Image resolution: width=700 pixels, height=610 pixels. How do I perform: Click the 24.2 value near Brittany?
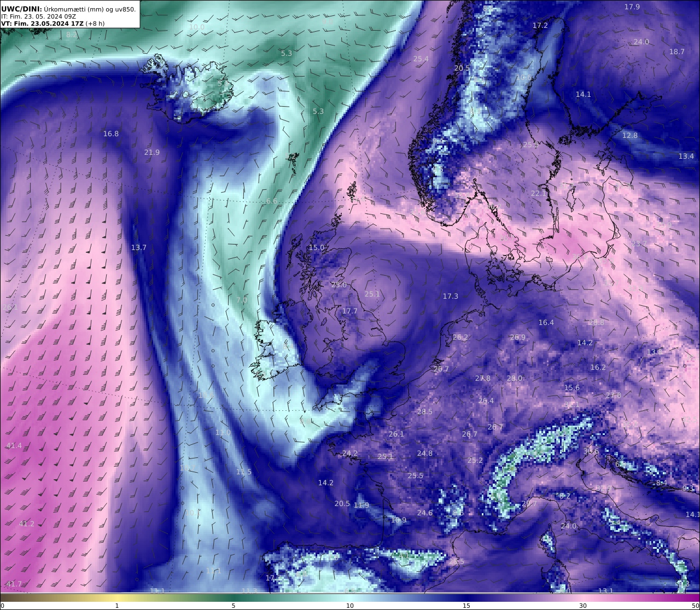click(x=350, y=453)
